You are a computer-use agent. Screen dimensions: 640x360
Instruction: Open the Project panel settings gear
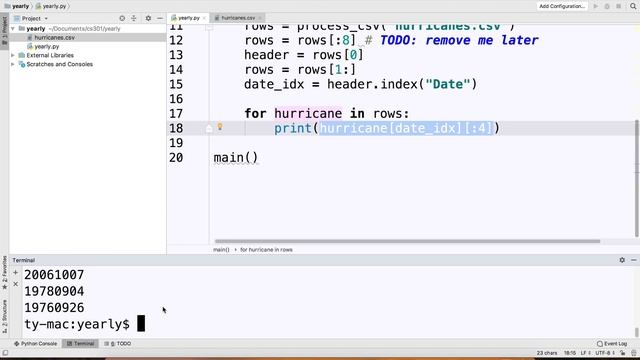(x=148, y=18)
